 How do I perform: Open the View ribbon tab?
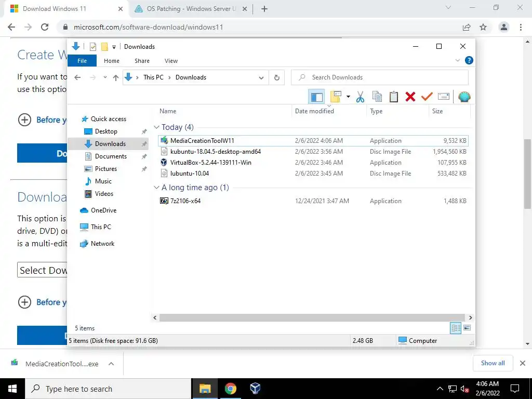click(x=171, y=61)
